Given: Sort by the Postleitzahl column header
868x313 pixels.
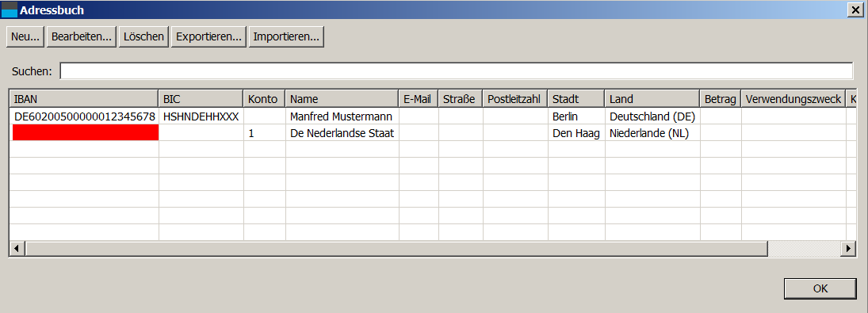Looking at the screenshot, I should [x=515, y=99].
